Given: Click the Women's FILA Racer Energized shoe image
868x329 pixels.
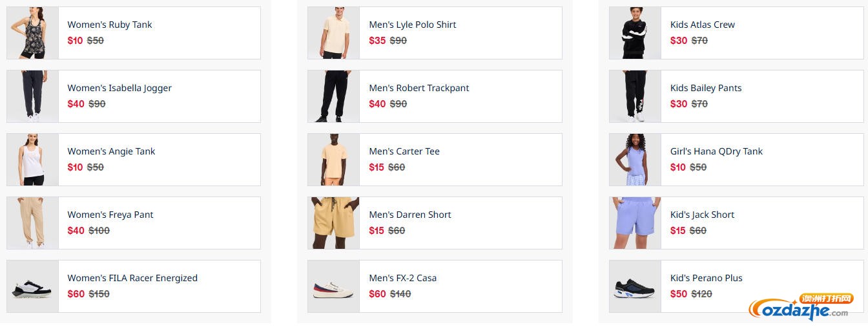Looking at the screenshot, I should point(32,286).
